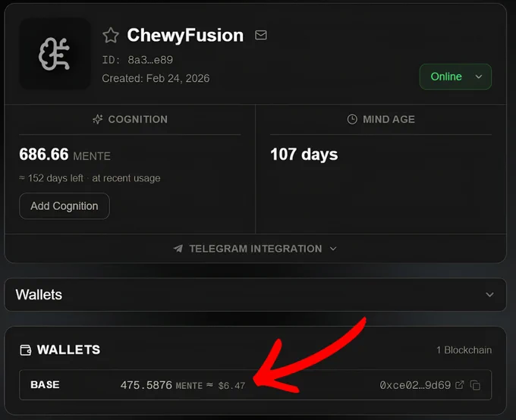Collapse the Wallets panel chevron

[x=489, y=295]
